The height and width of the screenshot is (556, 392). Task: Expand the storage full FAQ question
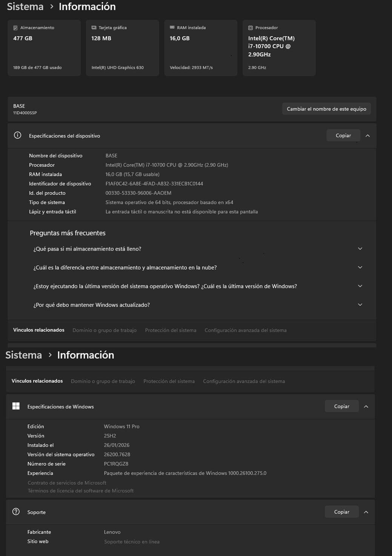pyautogui.click(x=360, y=249)
